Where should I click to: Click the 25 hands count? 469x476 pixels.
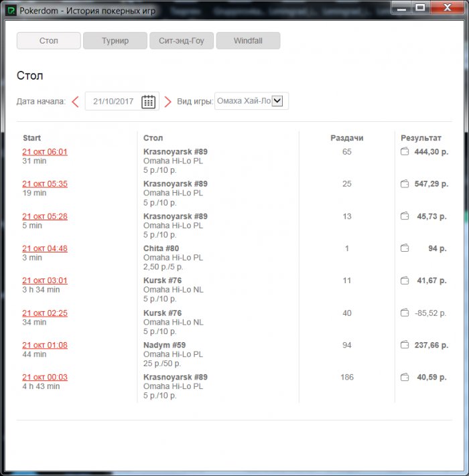[x=347, y=183]
